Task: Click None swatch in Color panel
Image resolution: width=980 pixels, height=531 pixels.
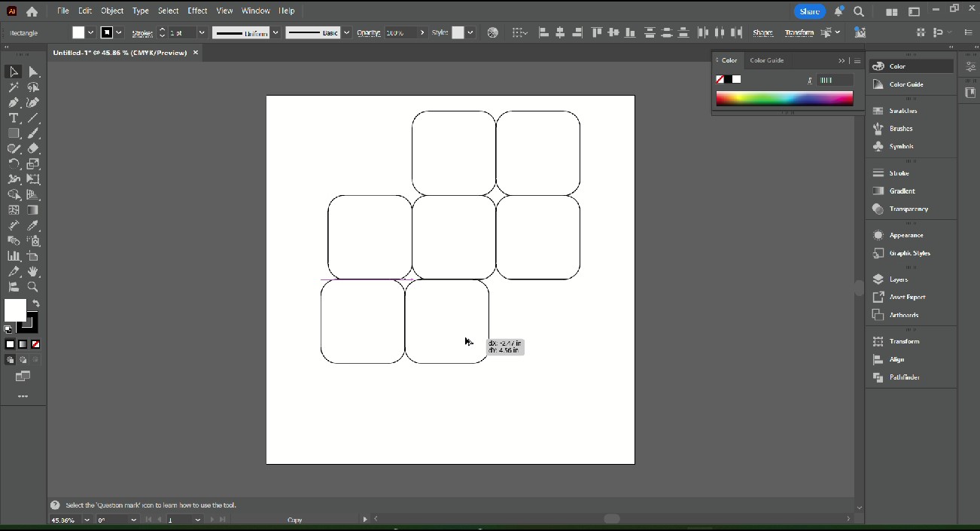Action: (x=720, y=79)
